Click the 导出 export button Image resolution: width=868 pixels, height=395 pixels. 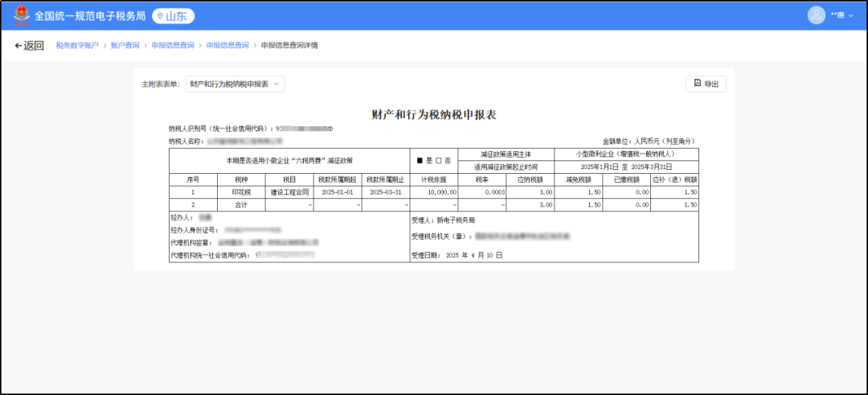[706, 84]
